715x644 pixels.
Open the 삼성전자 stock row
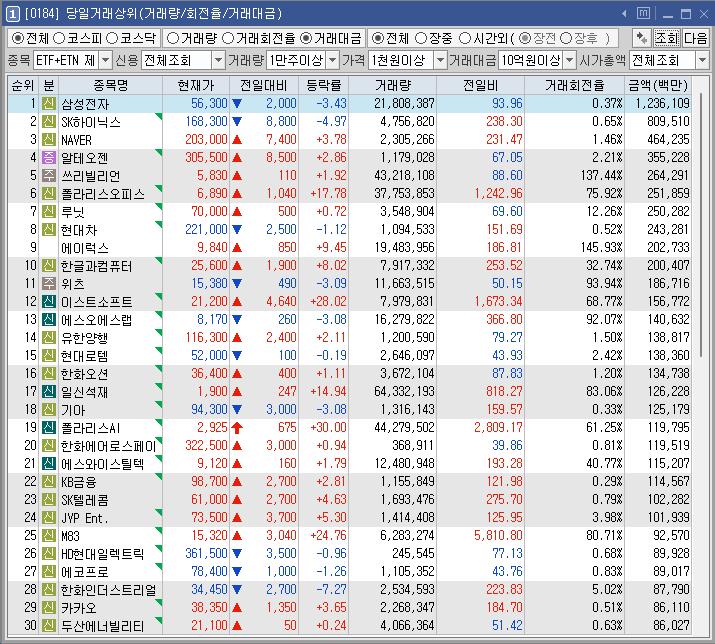(349, 104)
